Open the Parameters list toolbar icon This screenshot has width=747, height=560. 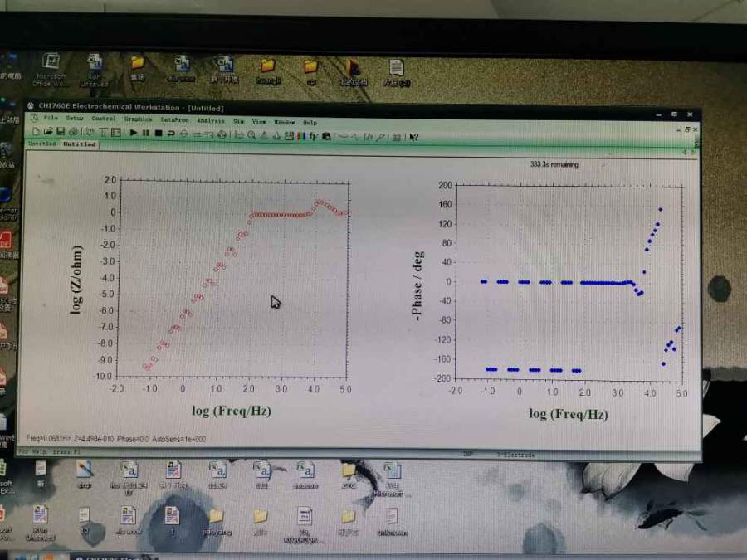pos(115,133)
